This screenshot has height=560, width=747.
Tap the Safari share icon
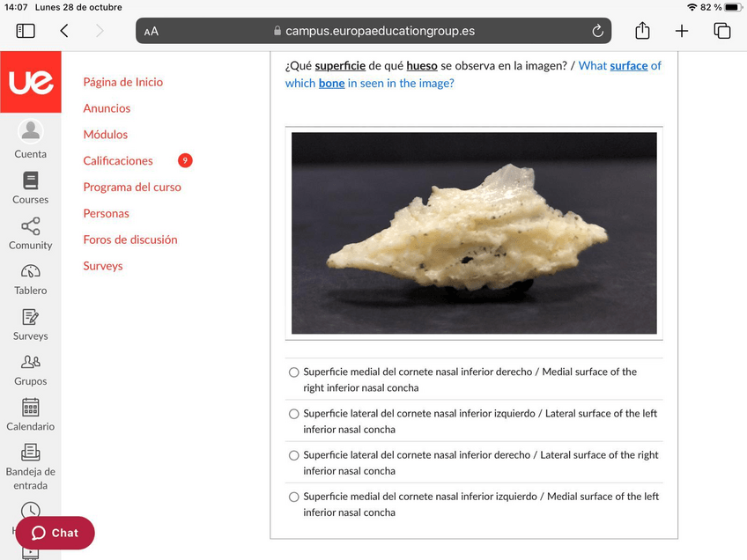pos(642,31)
